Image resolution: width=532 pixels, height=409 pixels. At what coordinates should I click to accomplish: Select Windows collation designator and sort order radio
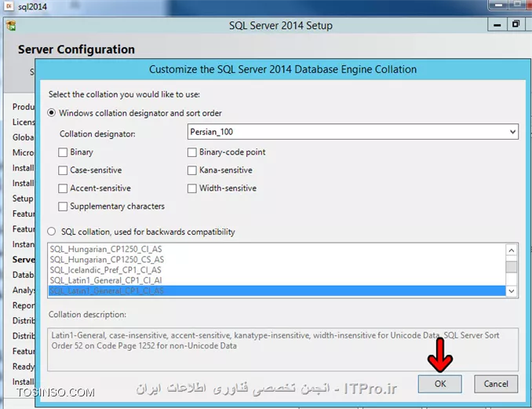point(52,113)
